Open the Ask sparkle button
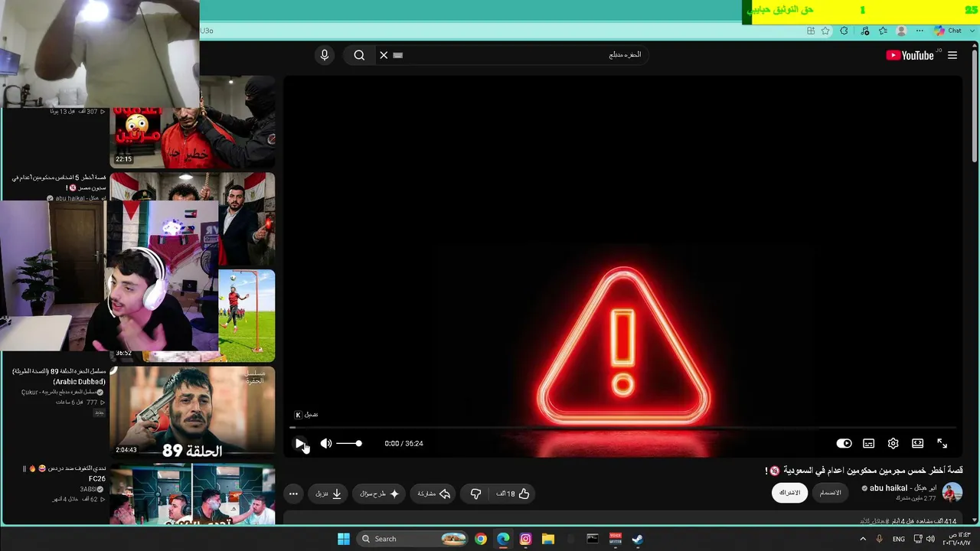Image resolution: width=980 pixels, height=551 pixels. pos(380,494)
